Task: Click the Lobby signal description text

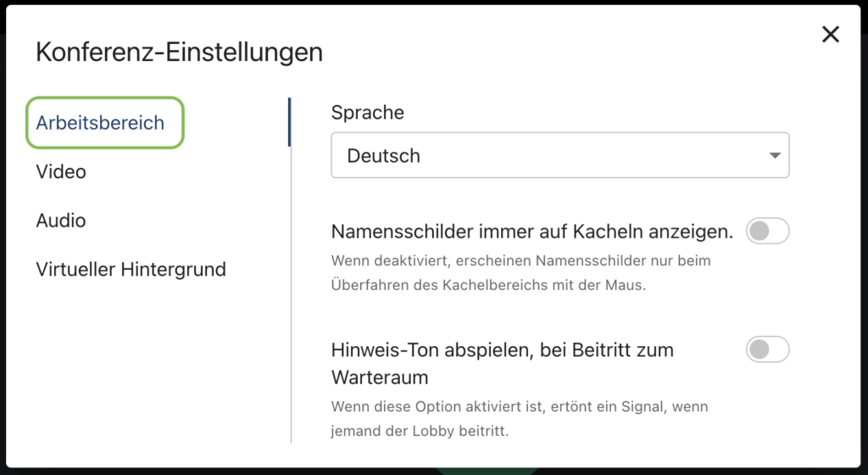Action: click(519, 419)
